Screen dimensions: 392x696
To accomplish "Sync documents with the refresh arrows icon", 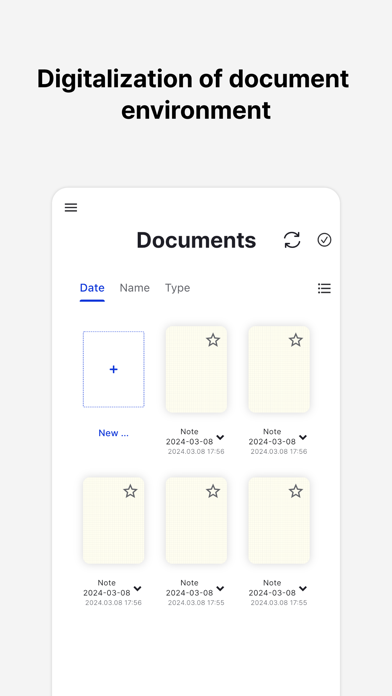I will tap(292, 240).
